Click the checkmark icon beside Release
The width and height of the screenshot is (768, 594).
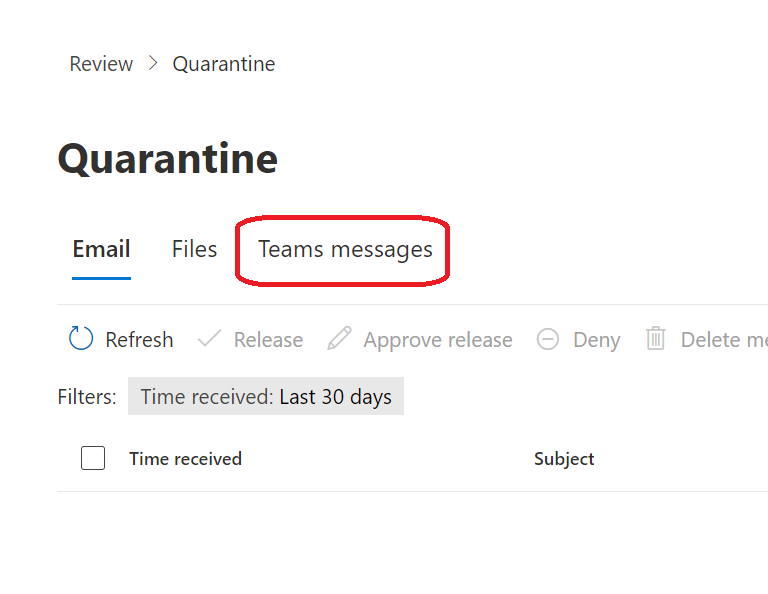point(210,339)
